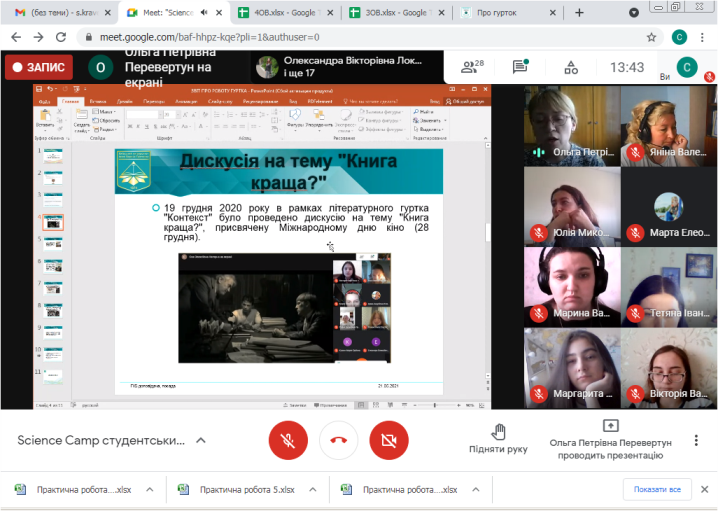Open the participants list showing 28 people
This screenshot has width=718, height=511.
tap(472, 67)
